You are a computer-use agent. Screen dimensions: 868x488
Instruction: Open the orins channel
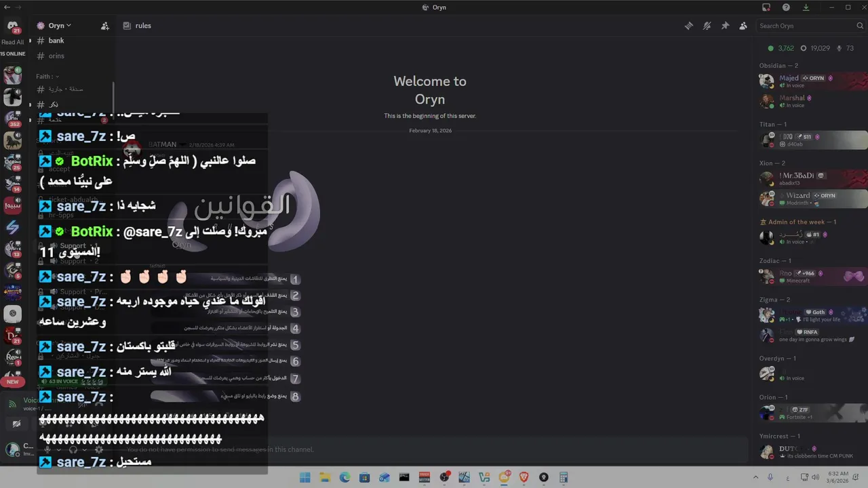[x=56, y=56]
